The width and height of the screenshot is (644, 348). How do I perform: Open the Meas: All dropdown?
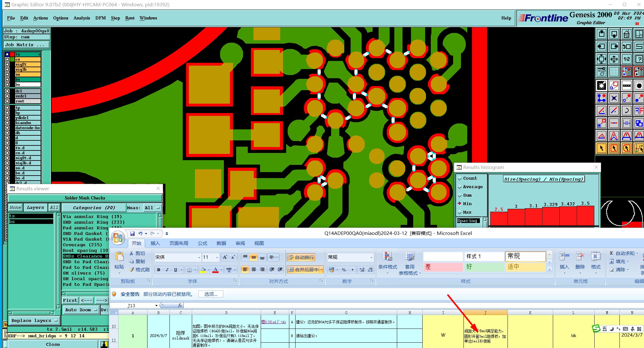pyautogui.click(x=152, y=208)
